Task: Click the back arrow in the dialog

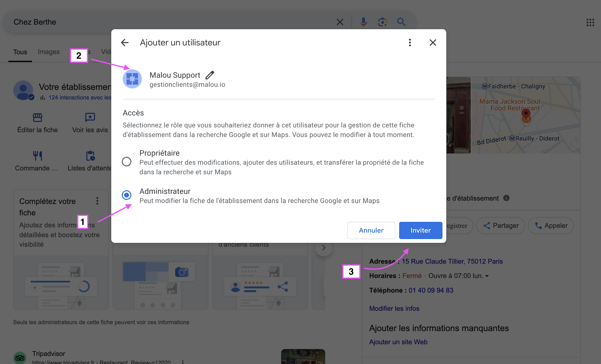Action: pyautogui.click(x=125, y=42)
